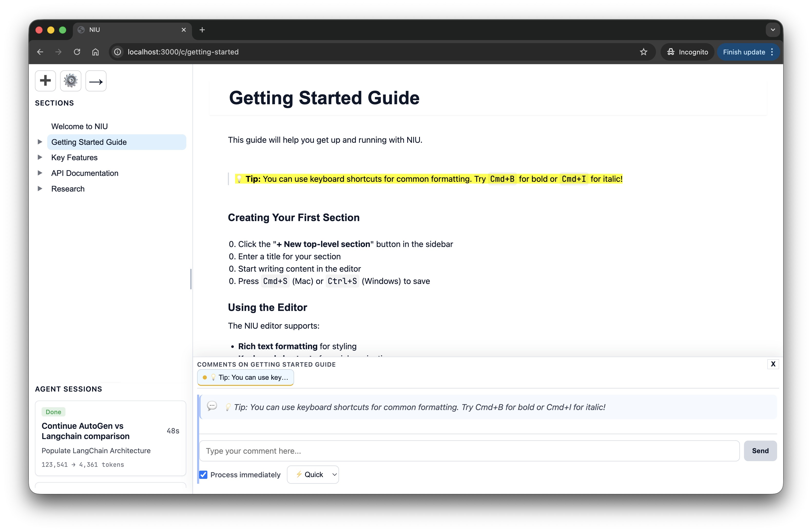Toggle the Process immediately checkbox

click(x=203, y=475)
